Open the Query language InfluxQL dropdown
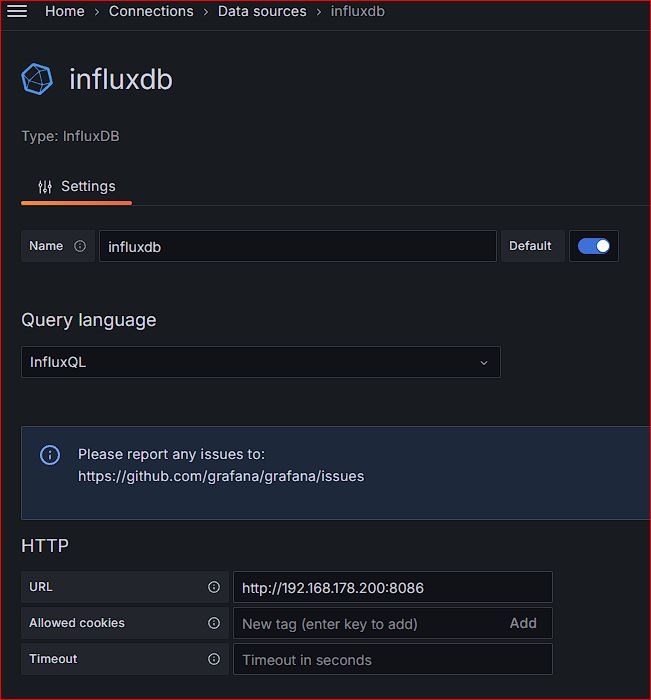 (261, 362)
